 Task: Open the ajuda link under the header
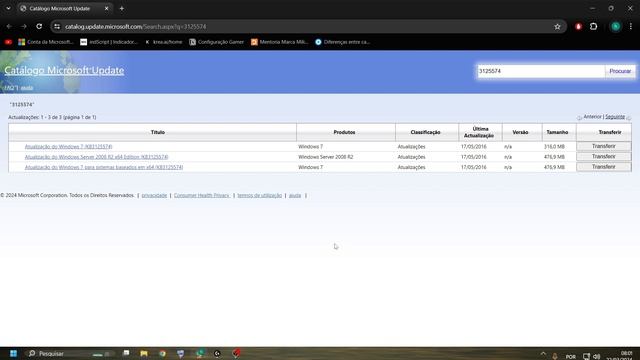(27, 88)
